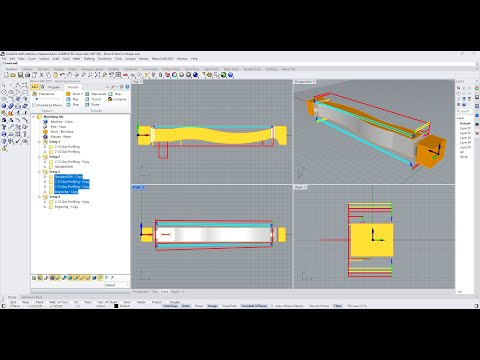Image resolution: width=480 pixels, height=360 pixels.
Task: Switch to the Right viewport tab at bottom
Action: click(x=175, y=292)
